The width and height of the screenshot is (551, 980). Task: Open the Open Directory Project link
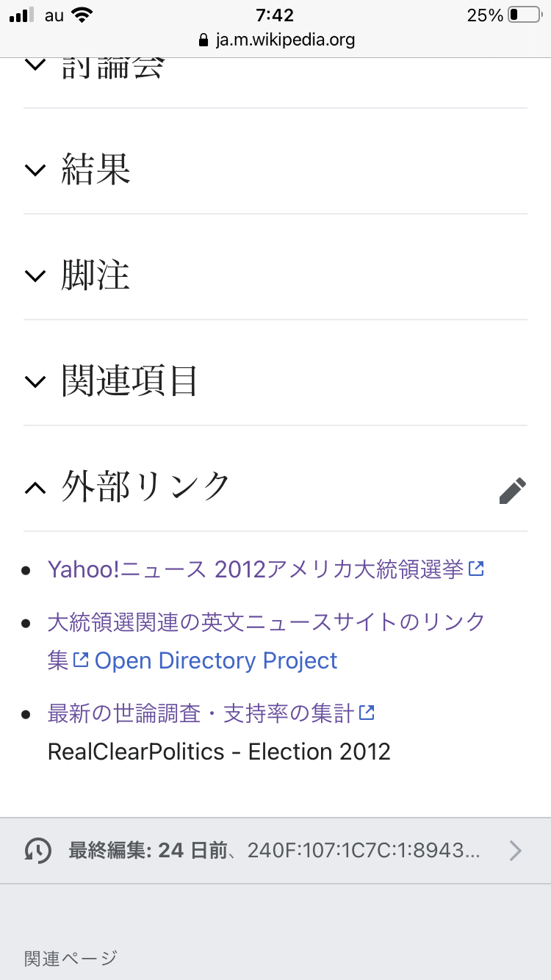coord(216,660)
